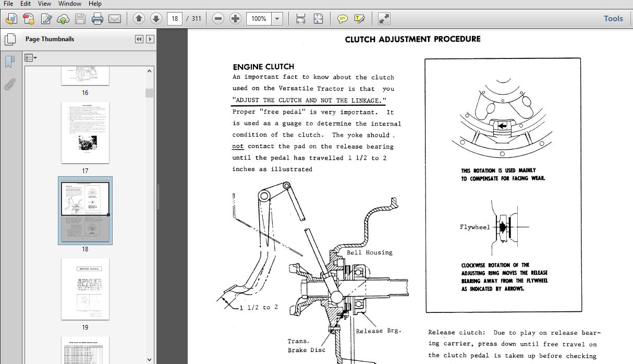Screen dimensions: 633x364
Task: Print the document using the printer icon
Action: (98, 19)
